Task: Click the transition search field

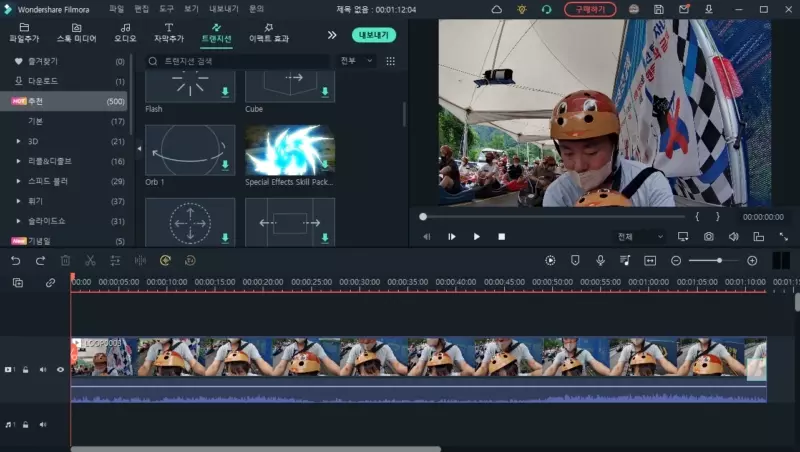Action: coord(237,61)
